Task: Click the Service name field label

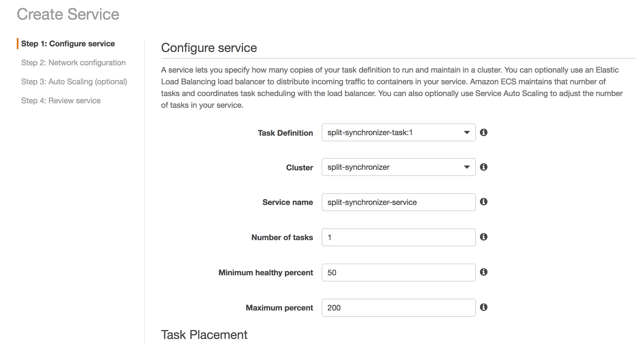Action: point(287,202)
